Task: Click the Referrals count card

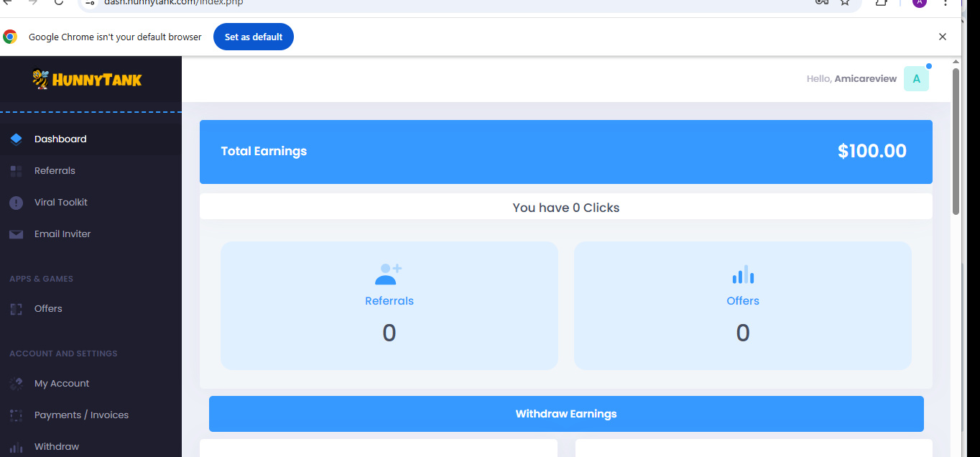Action: [389, 305]
